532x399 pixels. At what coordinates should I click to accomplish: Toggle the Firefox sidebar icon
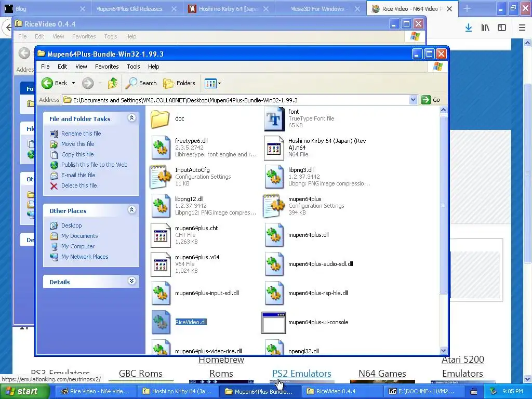point(502,28)
